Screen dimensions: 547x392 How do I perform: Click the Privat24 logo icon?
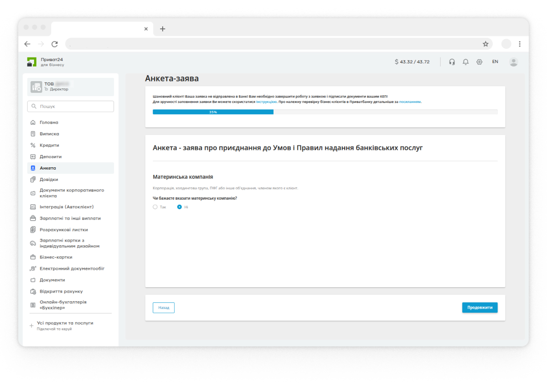31,62
